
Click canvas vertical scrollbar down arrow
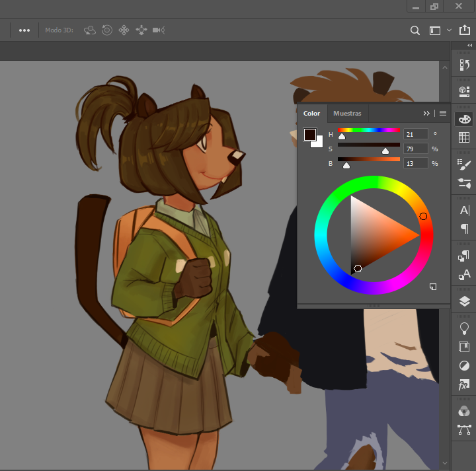coord(445,463)
